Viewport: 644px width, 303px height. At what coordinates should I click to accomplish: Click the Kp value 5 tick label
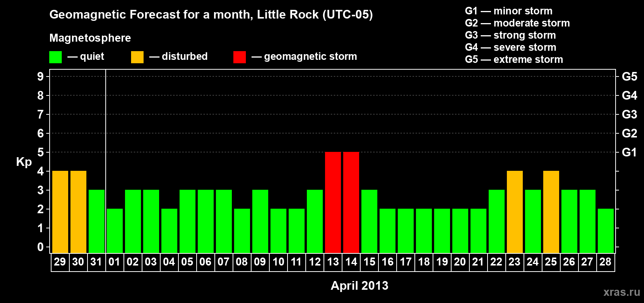(41, 152)
